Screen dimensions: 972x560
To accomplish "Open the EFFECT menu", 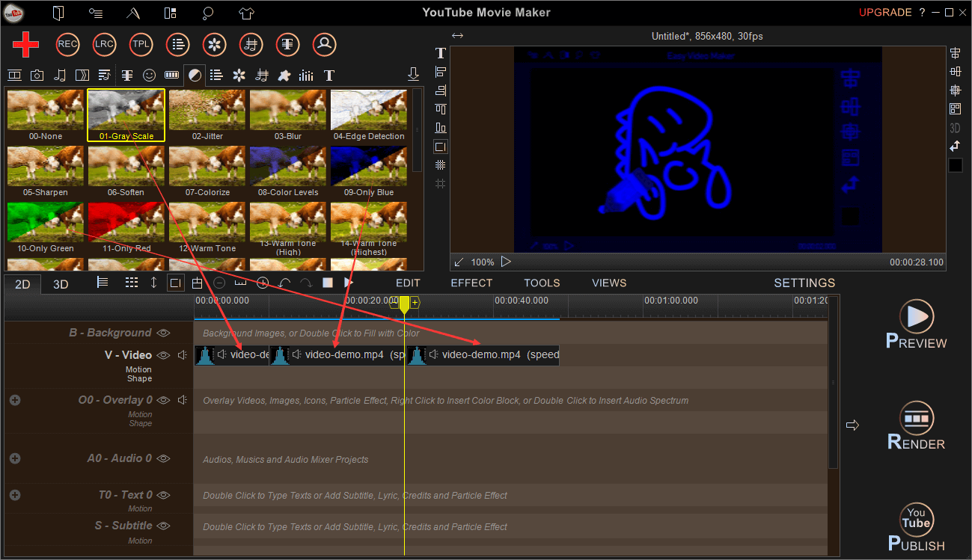I will click(x=471, y=283).
